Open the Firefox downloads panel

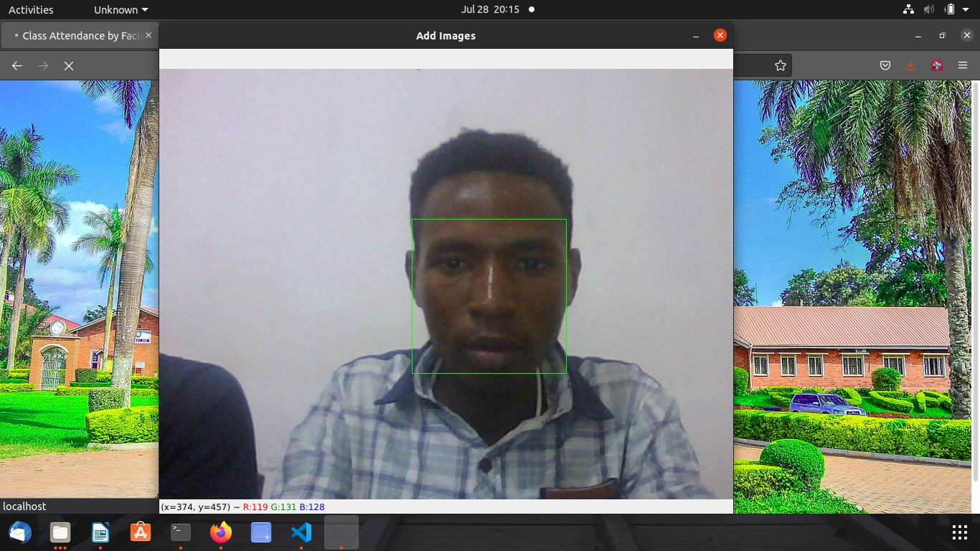coord(911,65)
